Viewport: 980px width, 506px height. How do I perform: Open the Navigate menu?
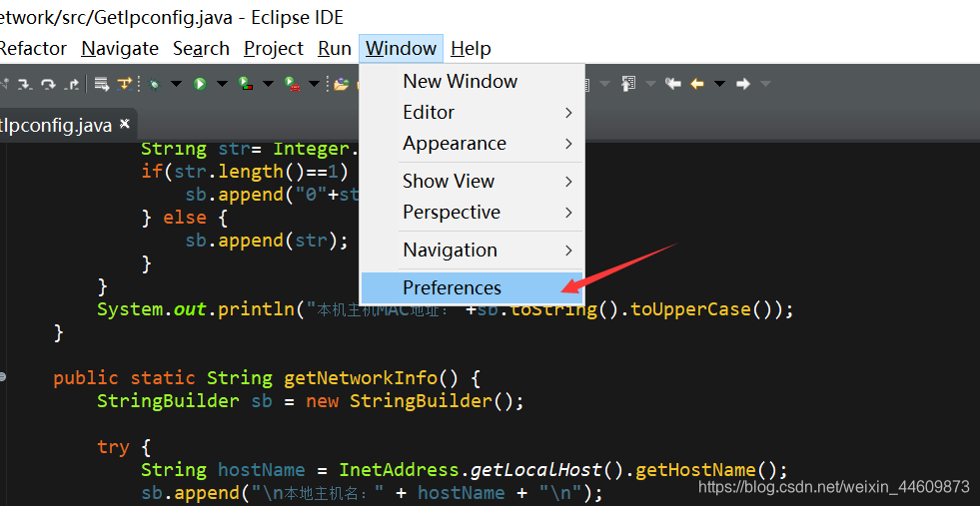[x=120, y=48]
